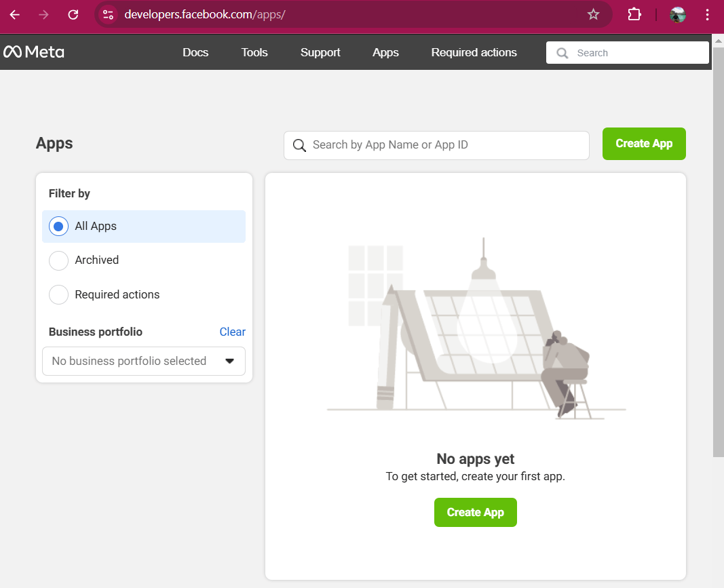Click the Meta logo in header
This screenshot has width=724, height=588.
click(x=34, y=52)
